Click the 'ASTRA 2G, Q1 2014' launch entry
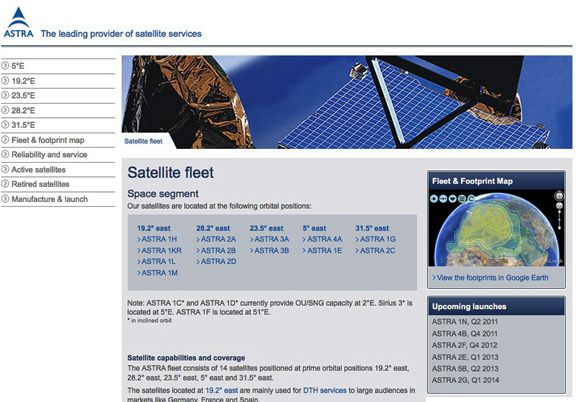Image resolution: width=576 pixels, height=402 pixels. pyautogui.click(x=465, y=380)
